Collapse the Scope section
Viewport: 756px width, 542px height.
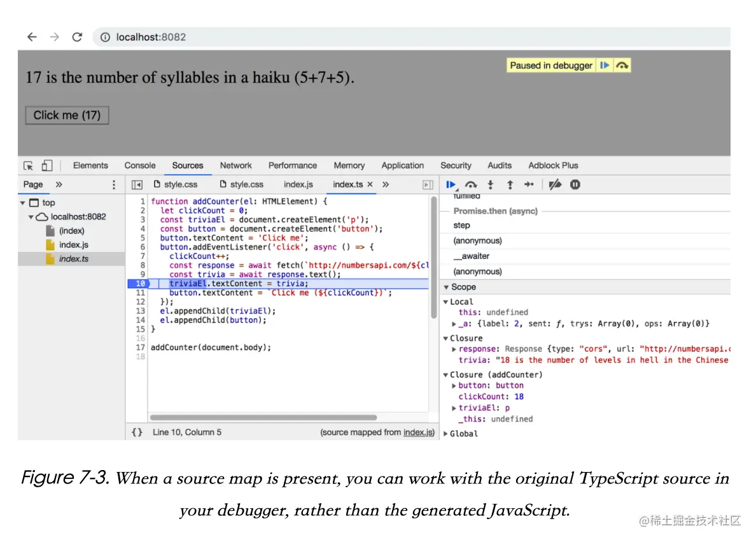coord(447,287)
